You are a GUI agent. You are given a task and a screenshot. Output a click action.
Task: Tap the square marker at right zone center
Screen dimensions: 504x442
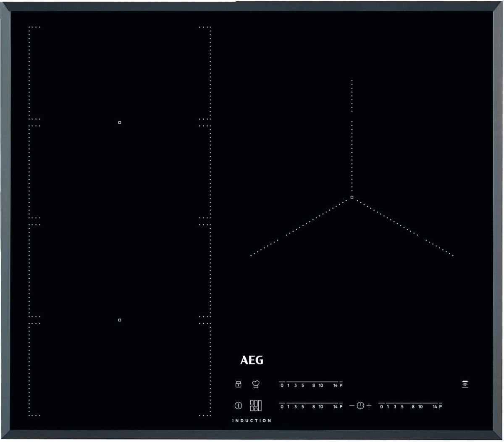352,197
